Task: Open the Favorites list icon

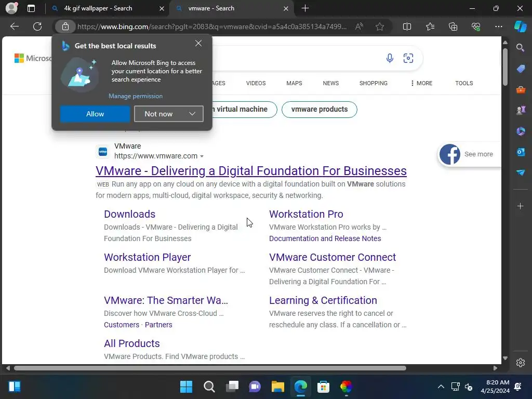Action: pos(430,26)
